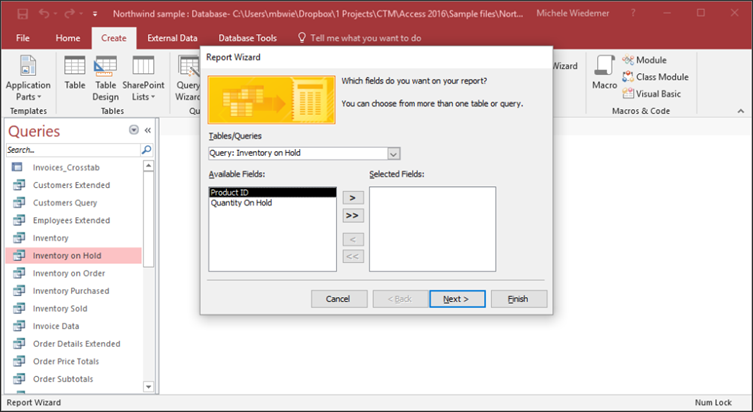Select the Inventory Sold query
Screen dimensions: 753x412
tap(74, 308)
